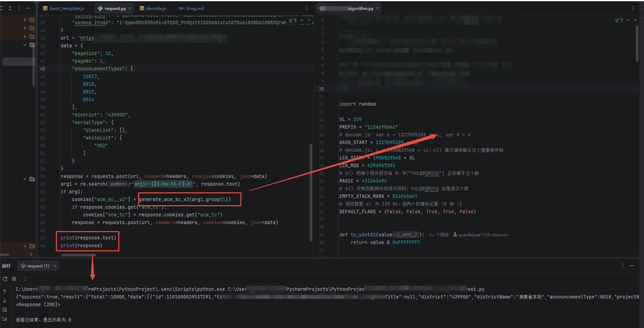Hide the project tool window

tap(28, 8)
